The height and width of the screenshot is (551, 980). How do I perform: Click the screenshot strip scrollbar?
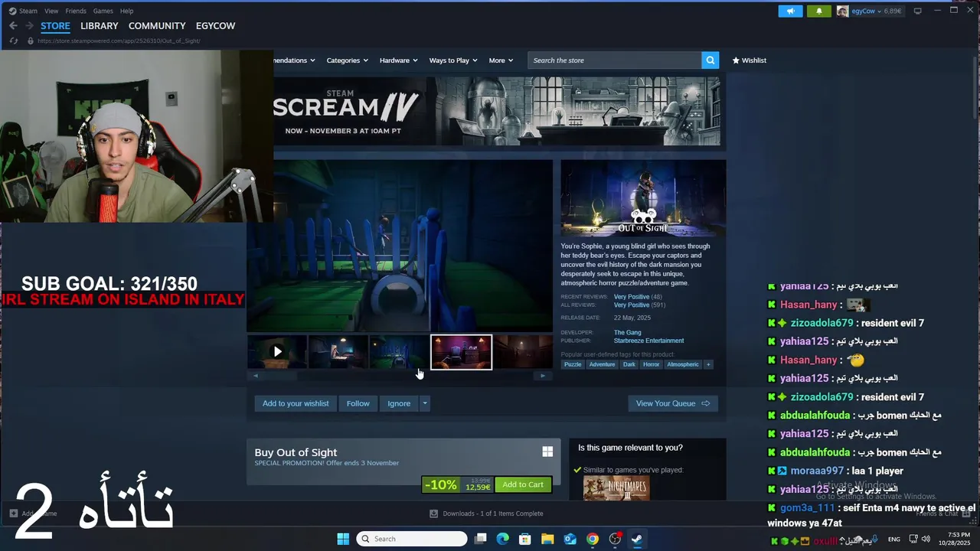pyautogui.click(x=399, y=376)
